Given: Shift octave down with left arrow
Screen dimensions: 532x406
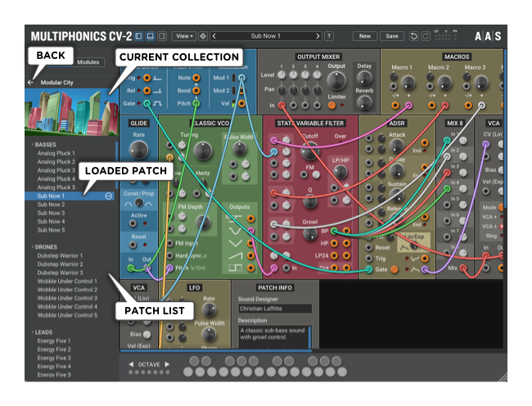Looking at the screenshot, I should point(131,364).
